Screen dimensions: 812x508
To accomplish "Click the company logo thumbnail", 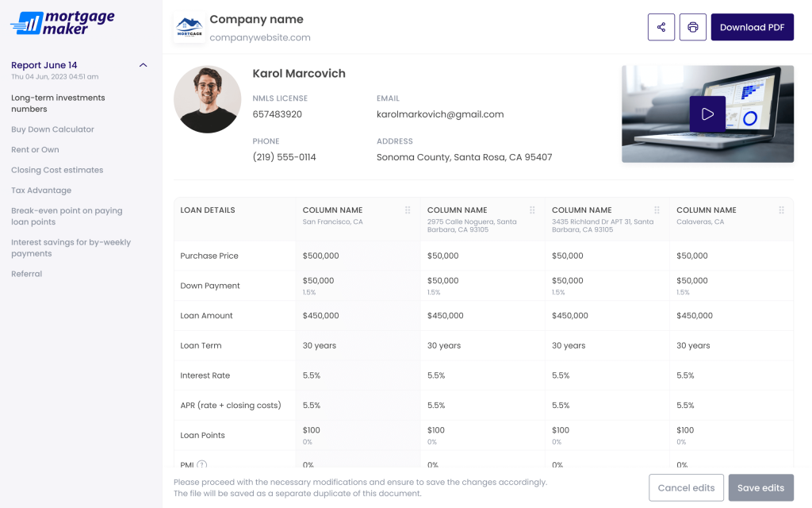I will tap(189, 27).
